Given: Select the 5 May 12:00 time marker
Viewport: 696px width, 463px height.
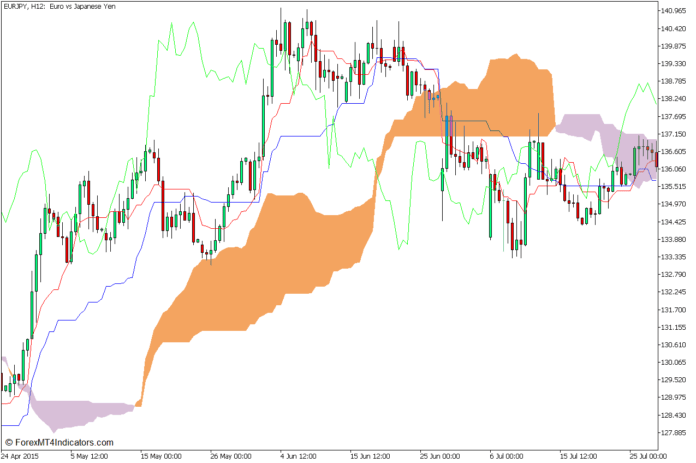Looking at the screenshot, I should (92, 455).
